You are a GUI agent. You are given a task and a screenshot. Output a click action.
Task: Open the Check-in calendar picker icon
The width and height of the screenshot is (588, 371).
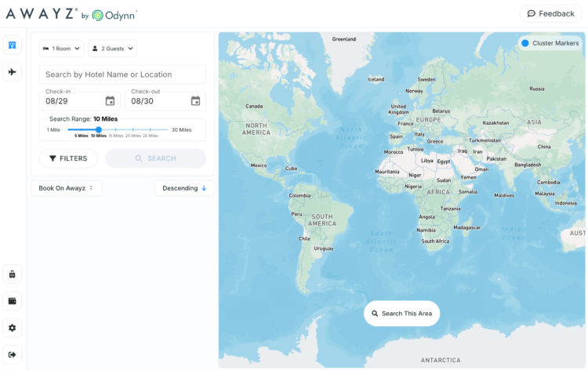(110, 100)
